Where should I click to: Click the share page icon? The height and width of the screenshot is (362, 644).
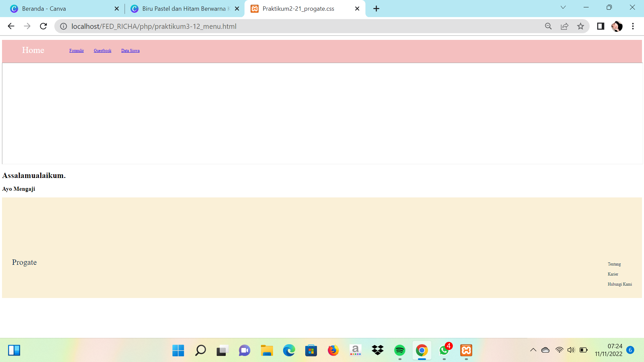[565, 26]
